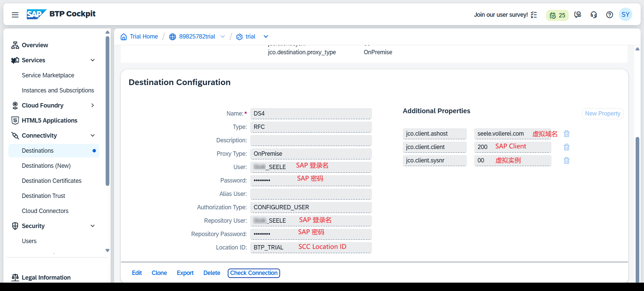This screenshot has width=644, height=291.
Task: Open the trial days remaining badge
Action: tap(557, 15)
